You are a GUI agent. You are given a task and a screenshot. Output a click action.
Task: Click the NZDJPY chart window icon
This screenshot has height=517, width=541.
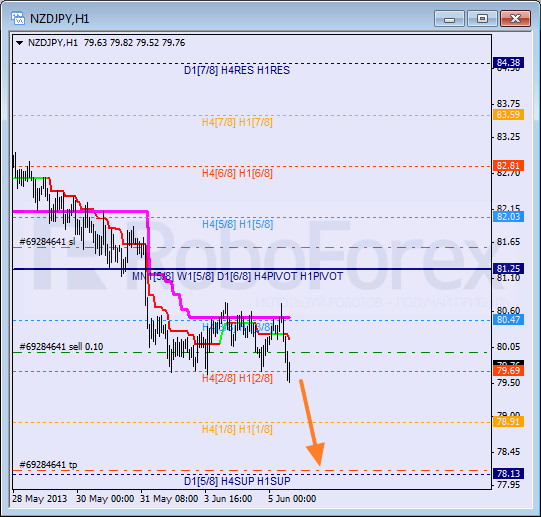click(18, 18)
